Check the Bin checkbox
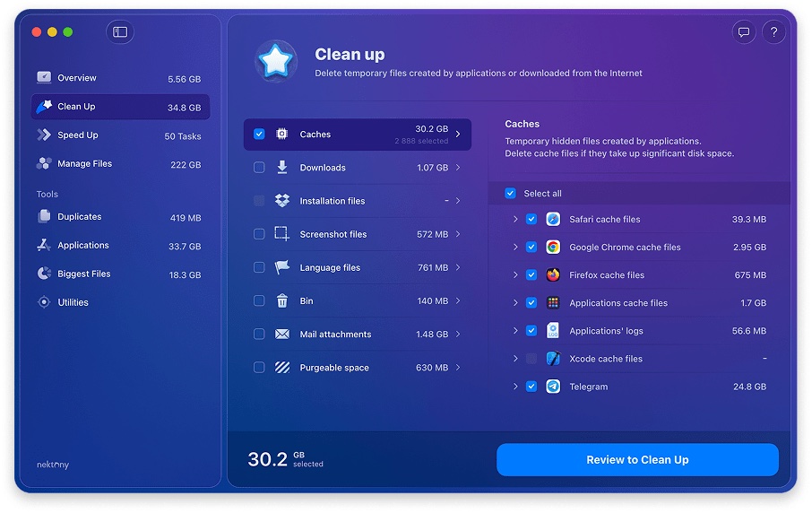 coord(259,300)
